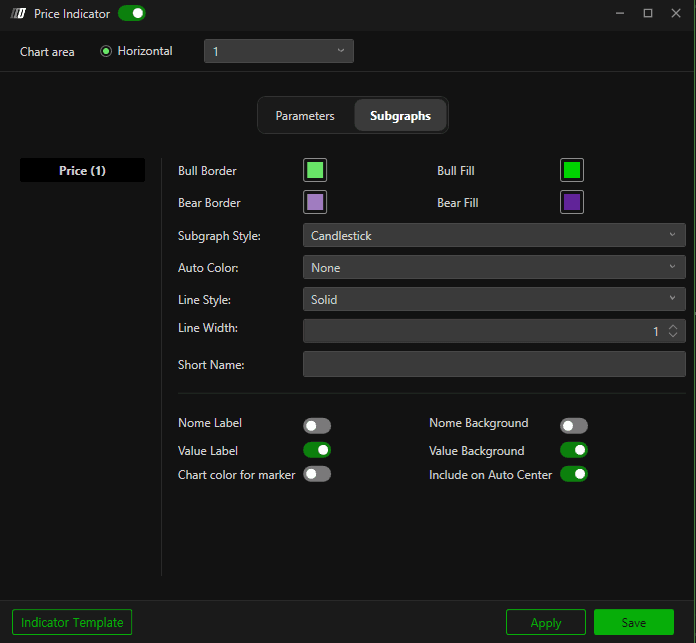This screenshot has height=643, width=696.
Task: Change the Bear Border color swatch
Action: click(315, 202)
